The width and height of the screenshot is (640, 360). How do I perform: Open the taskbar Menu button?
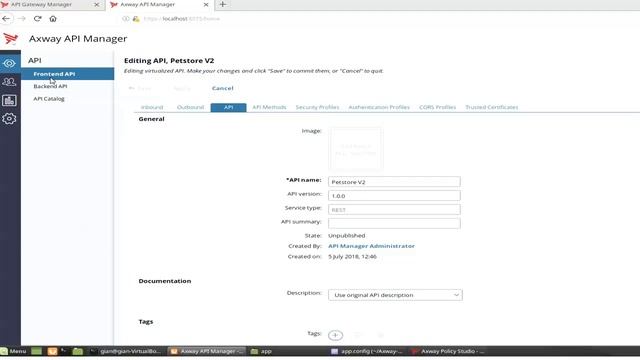click(x=13, y=351)
